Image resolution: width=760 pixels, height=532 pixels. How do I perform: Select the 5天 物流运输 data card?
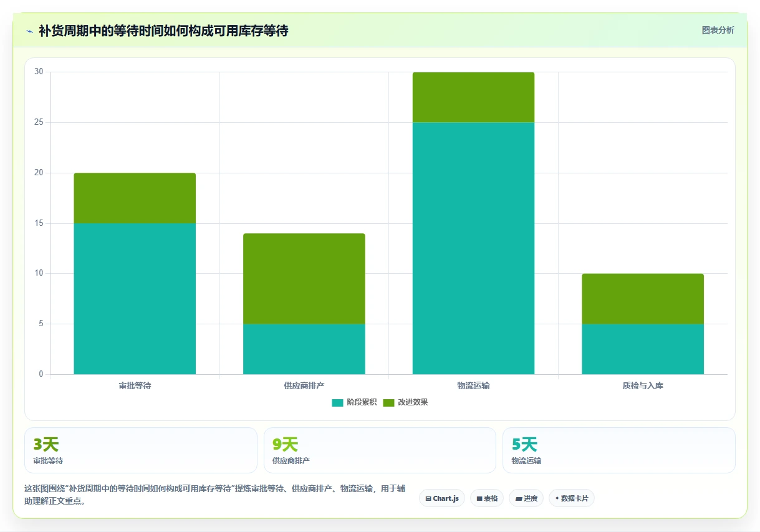619,450
